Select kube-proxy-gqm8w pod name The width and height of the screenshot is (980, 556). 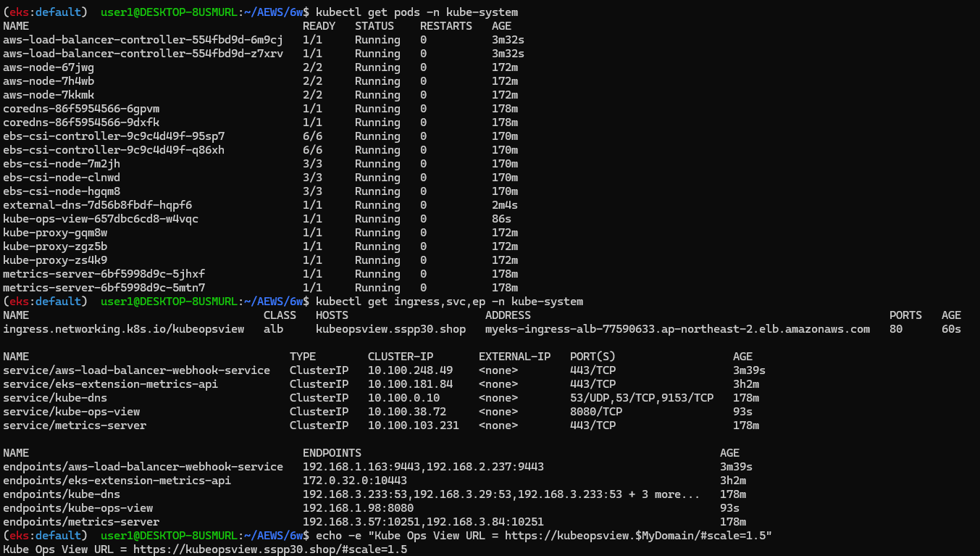pyautogui.click(x=55, y=233)
